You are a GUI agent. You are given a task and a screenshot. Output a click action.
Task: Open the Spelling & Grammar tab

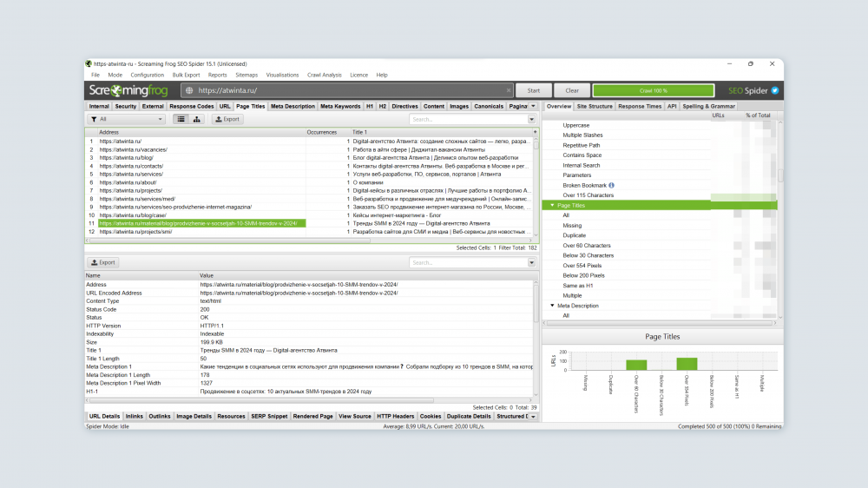[708, 106]
